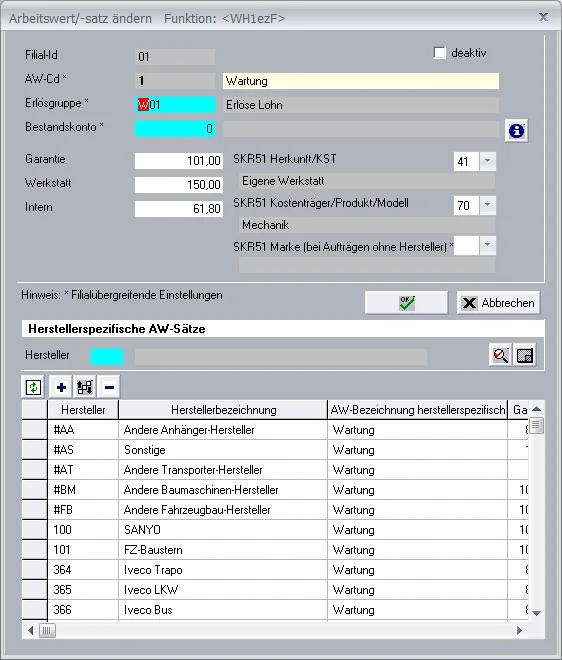Click the Hersteller column header
Image resolution: width=562 pixels, height=660 pixels.
tap(83, 410)
